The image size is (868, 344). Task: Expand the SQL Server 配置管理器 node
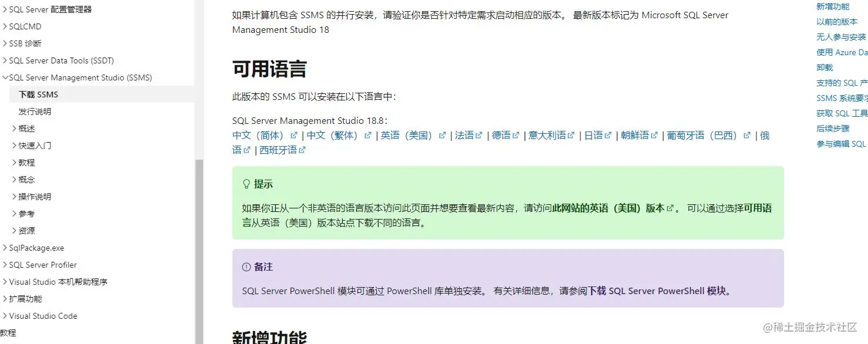(x=5, y=9)
